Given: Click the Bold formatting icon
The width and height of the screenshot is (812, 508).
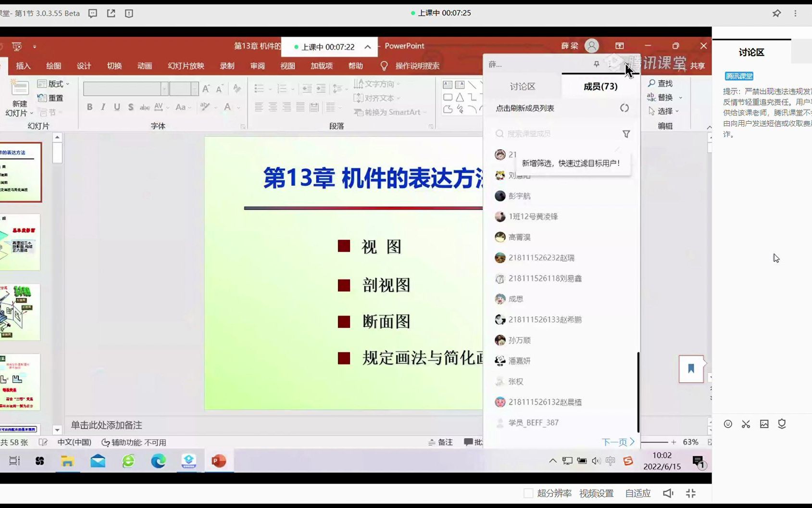Looking at the screenshot, I should click(89, 107).
